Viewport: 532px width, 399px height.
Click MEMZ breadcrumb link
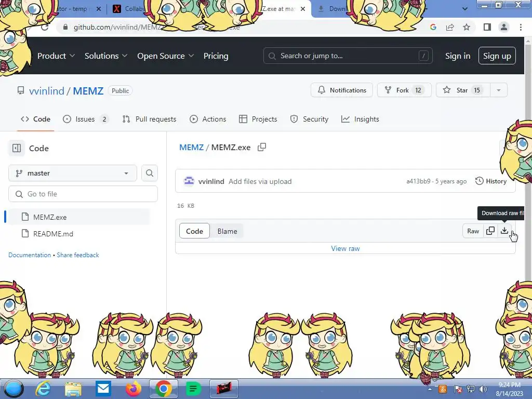coord(191,147)
